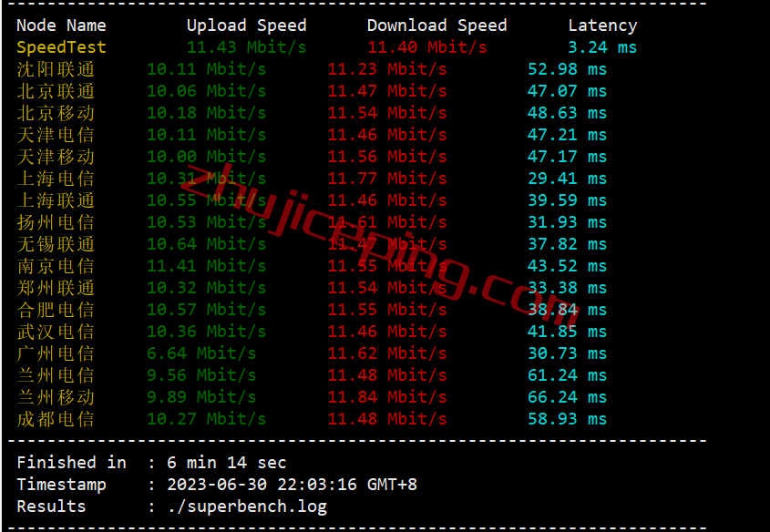Click the 沈阳联通 node row label

pos(56,69)
